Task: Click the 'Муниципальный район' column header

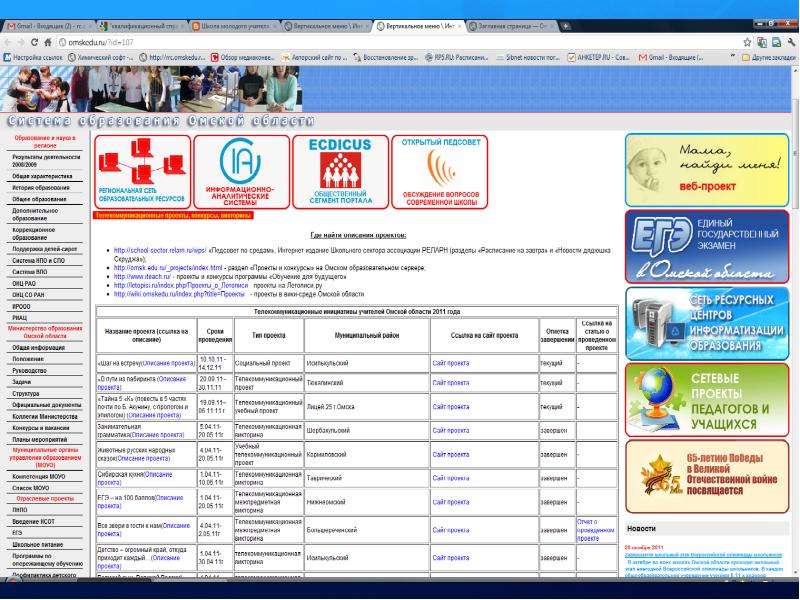Action: (367, 336)
